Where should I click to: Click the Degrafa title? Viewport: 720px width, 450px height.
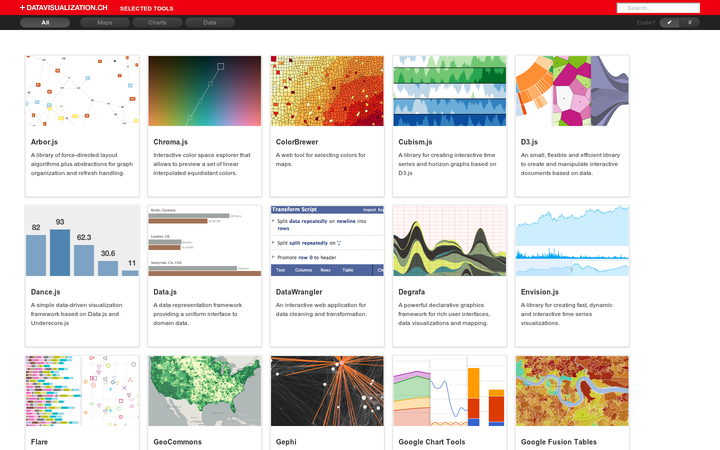tap(411, 292)
